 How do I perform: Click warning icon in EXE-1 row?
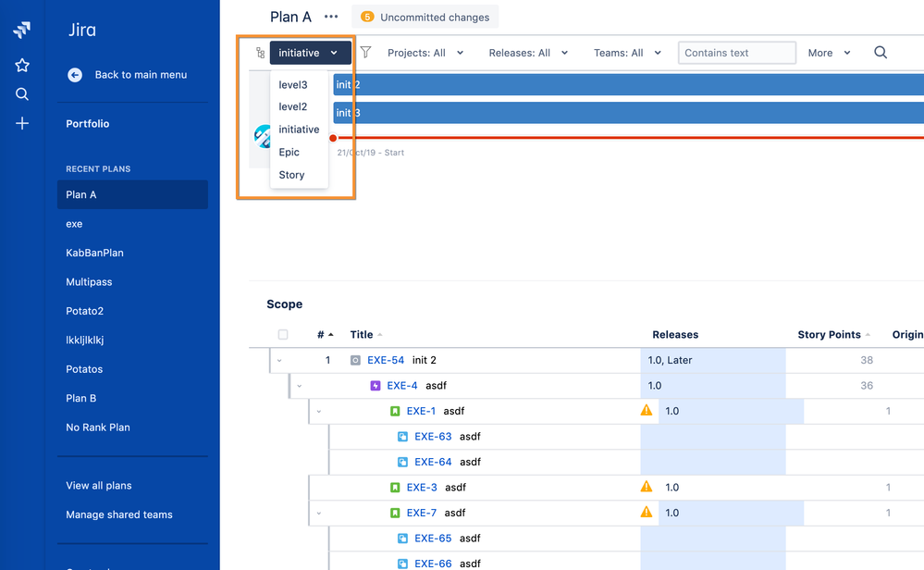647,410
